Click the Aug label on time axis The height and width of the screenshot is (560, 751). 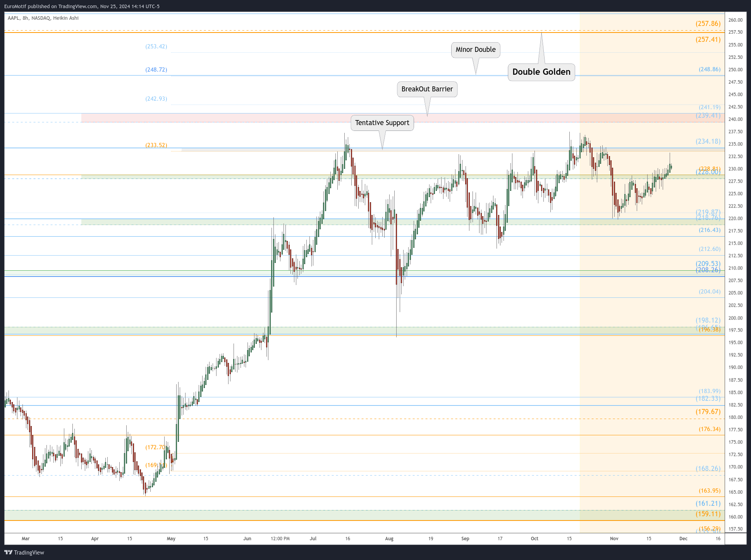[389, 539]
